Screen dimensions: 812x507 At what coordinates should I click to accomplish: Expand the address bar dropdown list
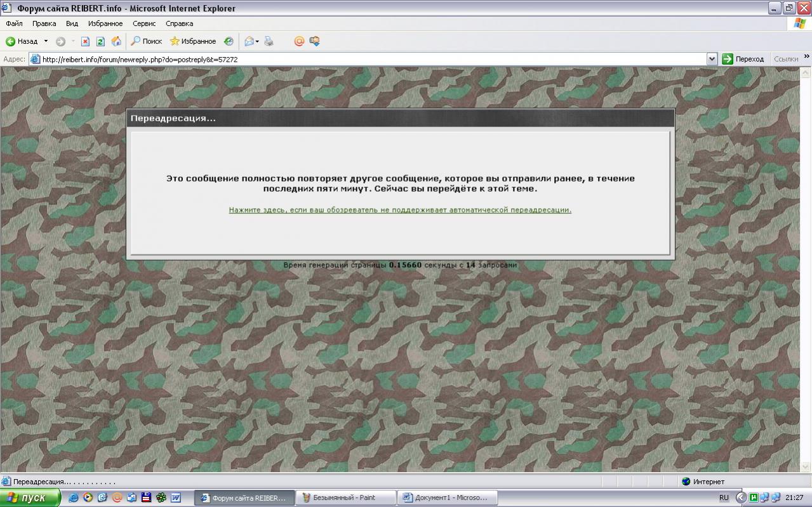[712, 59]
